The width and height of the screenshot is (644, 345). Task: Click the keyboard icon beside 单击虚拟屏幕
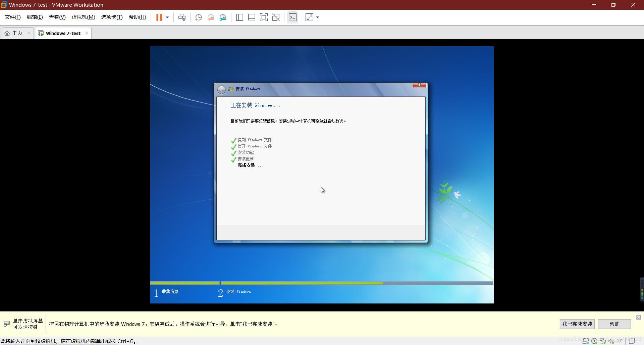tap(6, 324)
